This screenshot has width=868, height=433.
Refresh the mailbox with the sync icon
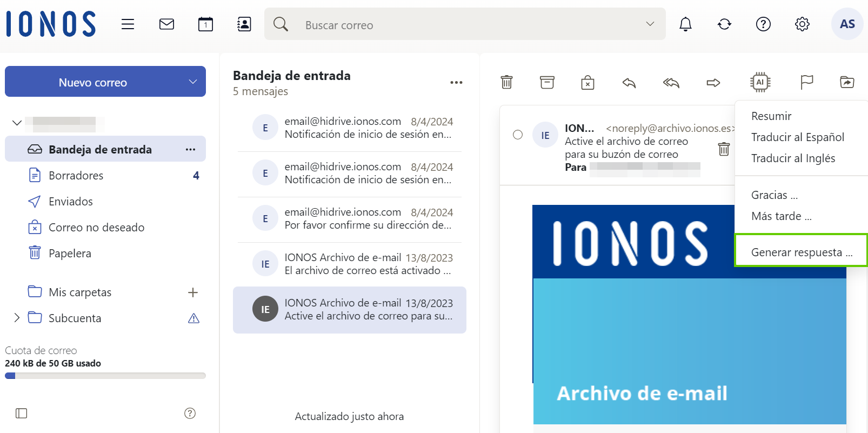(x=724, y=24)
